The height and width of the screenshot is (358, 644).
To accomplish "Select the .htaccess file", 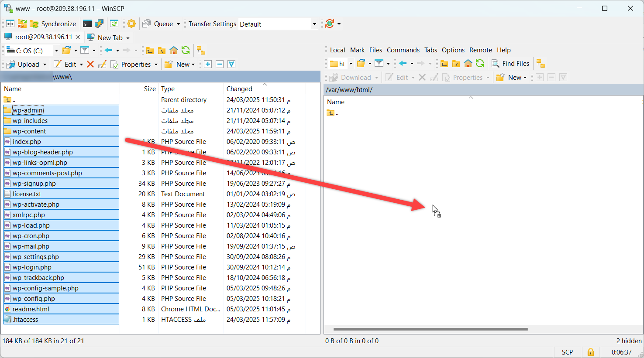I will pyautogui.click(x=61, y=320).
